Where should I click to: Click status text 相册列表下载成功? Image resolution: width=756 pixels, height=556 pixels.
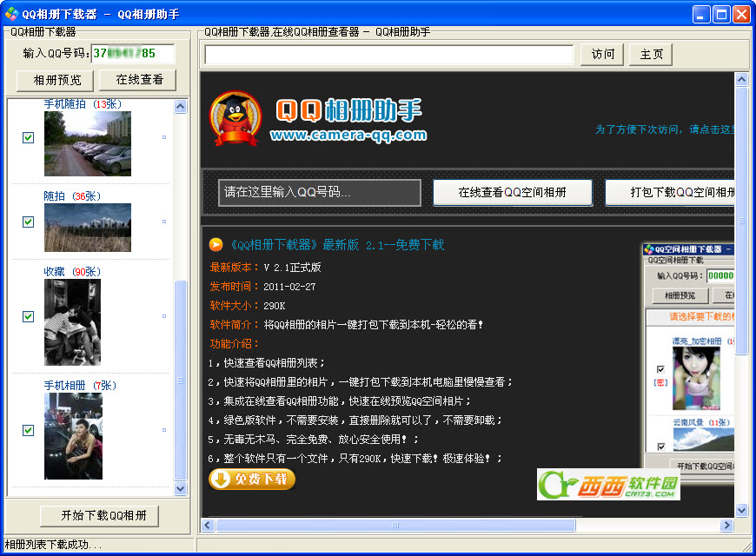(53, 545)
